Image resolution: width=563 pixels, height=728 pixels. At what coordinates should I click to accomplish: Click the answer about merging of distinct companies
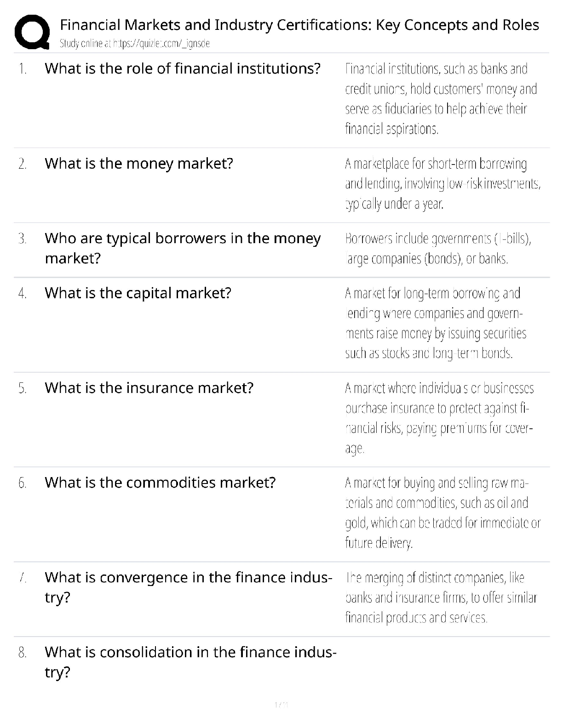(x=441, y=597)
